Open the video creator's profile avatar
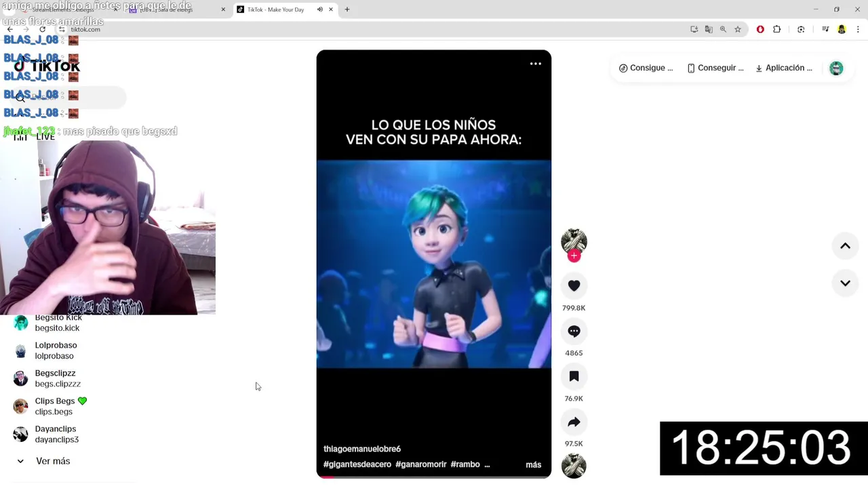 [574, 241]
